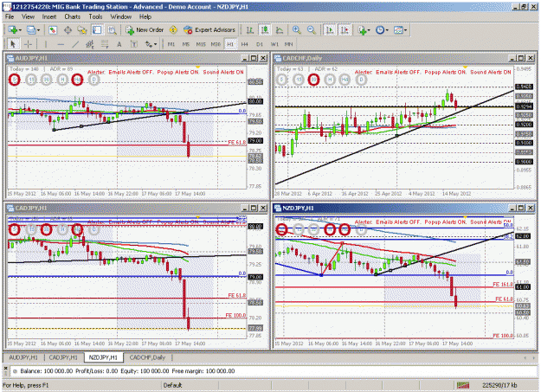Zoom in on the chart
This screenshot has height=392, width=541.
pos(296,30)
